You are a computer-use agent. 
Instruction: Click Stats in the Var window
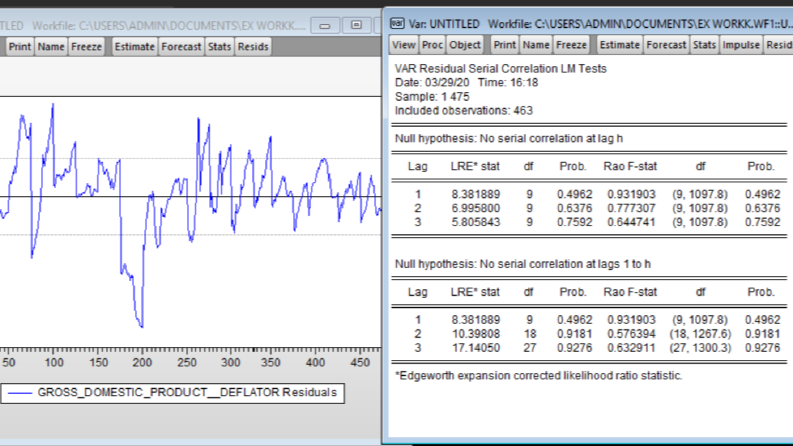pyautogui.click(x=704, y=45)
